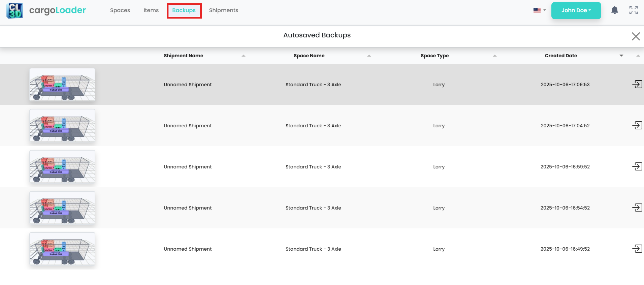Sort descending by Created Date arrow
Viewport: 644px width, 285px height.
621,56
